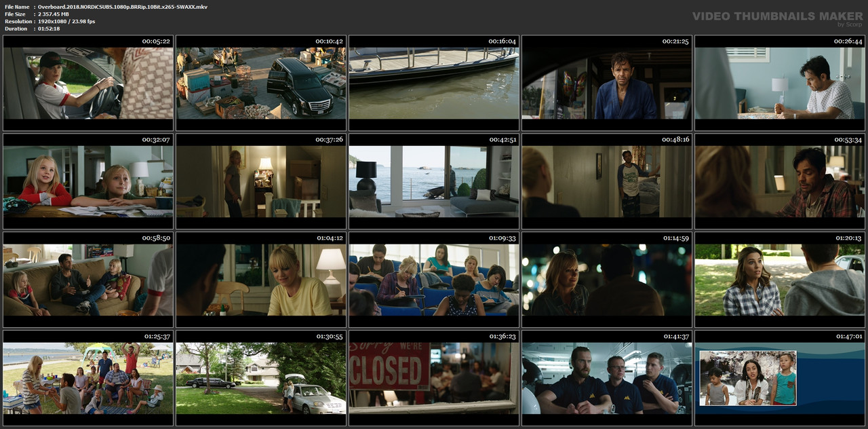The width and height of the screenshot is (868, 429).
Task: Open the thumbnail at 00:37:26
Action: pos(261,181)
